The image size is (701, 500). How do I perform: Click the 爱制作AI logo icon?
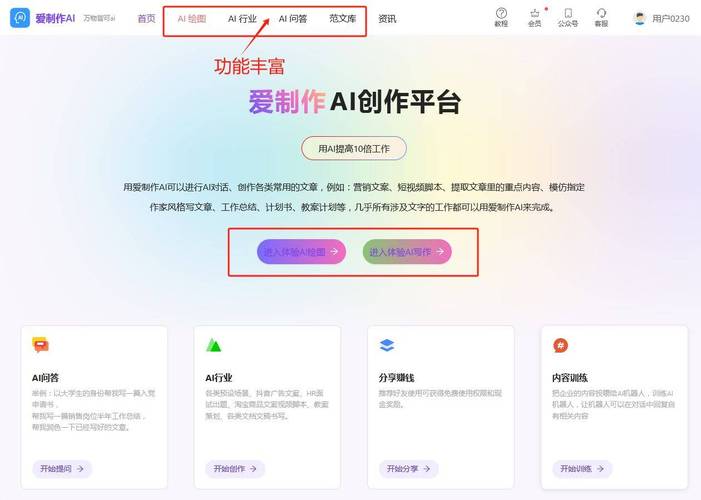click(x=20, y=18)
